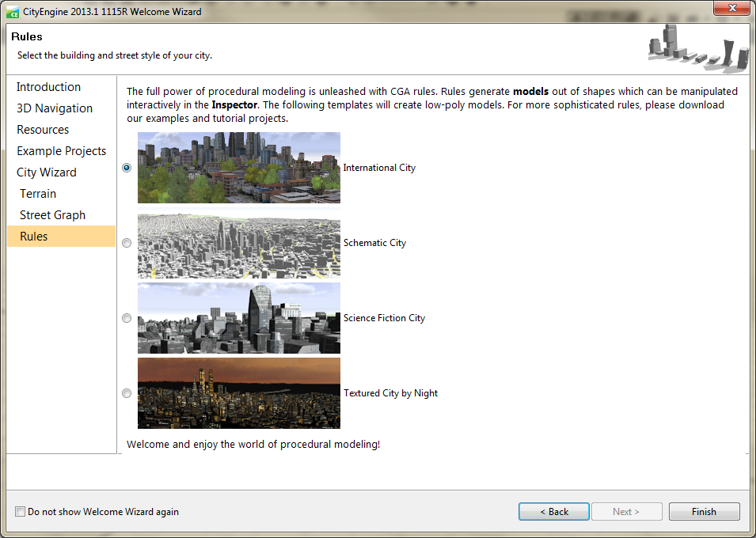Check Do not show Welcome Wizard again

pos(21,511)
